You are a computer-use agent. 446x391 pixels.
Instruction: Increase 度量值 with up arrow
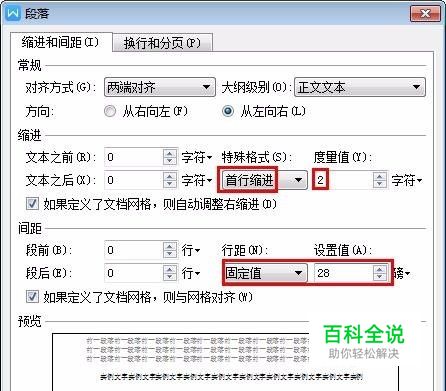click(x=380, y=176)
